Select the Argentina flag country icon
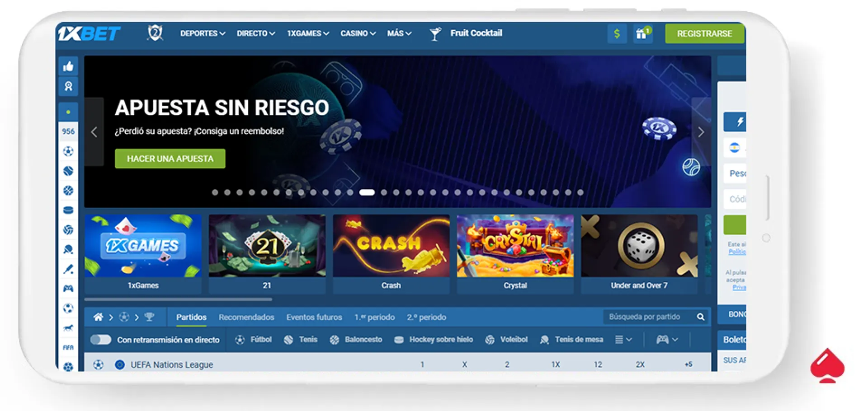This screenshot has height=411, width=868. tap(735, 148)
